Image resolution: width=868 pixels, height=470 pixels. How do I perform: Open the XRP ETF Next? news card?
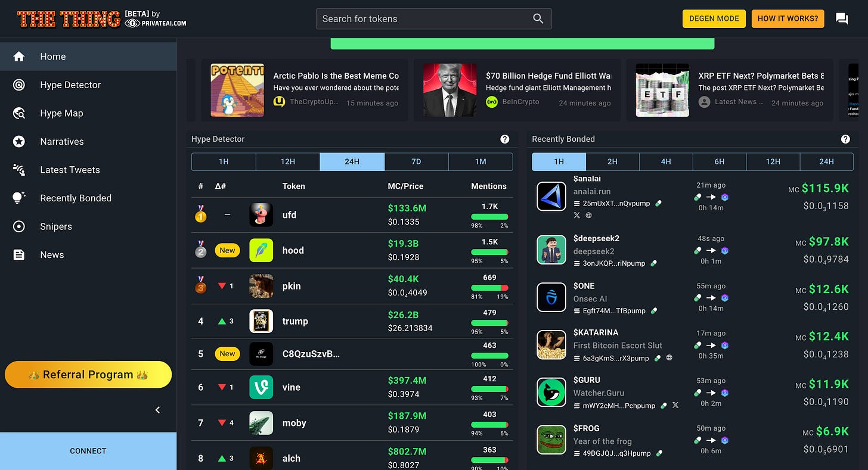(730, 90)
